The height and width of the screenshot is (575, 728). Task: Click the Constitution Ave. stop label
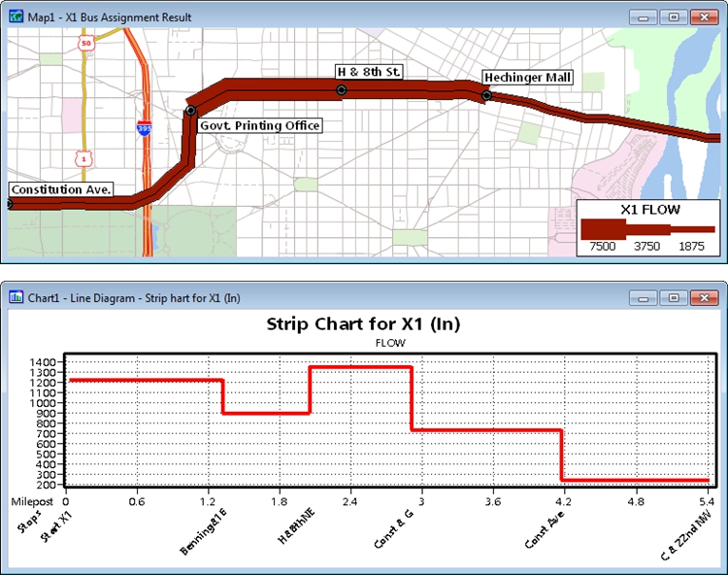pos(59,189)
